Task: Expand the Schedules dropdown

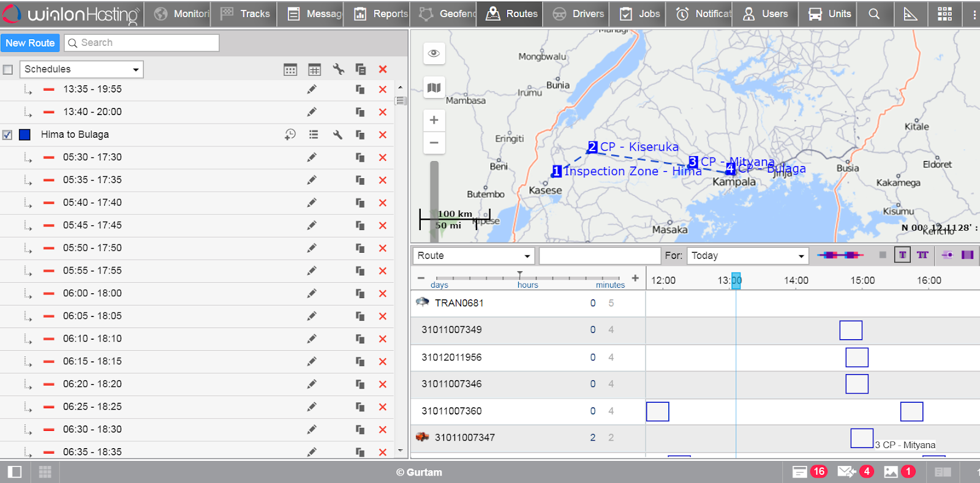Action: tap(81, 69)
